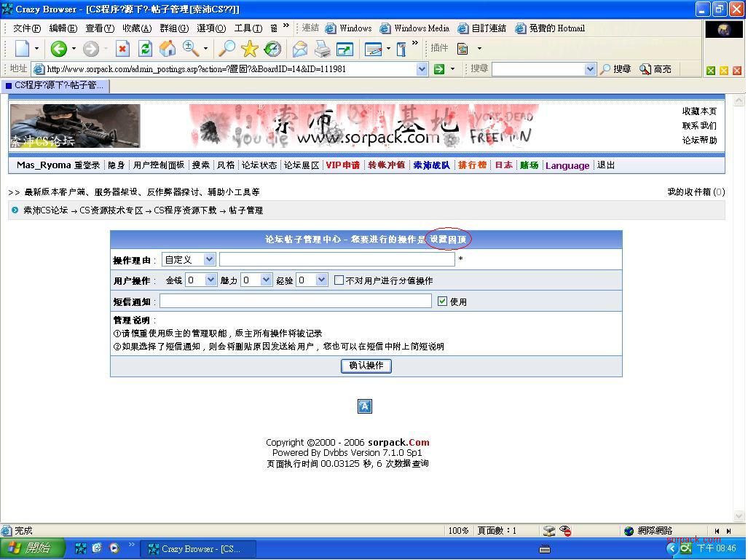Go to Home page via house icon
The height and width of the screenshot is (560, 748).
click(x=168, y=49)
